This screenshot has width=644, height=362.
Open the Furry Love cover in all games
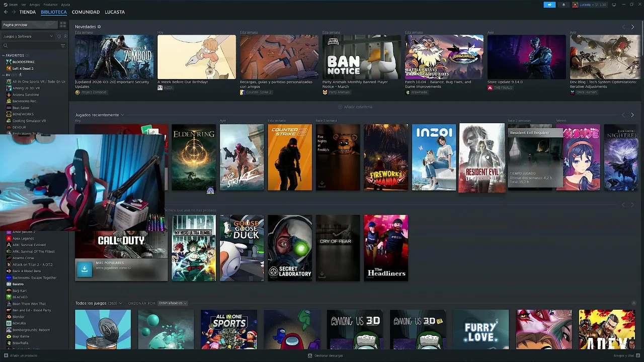481,329
